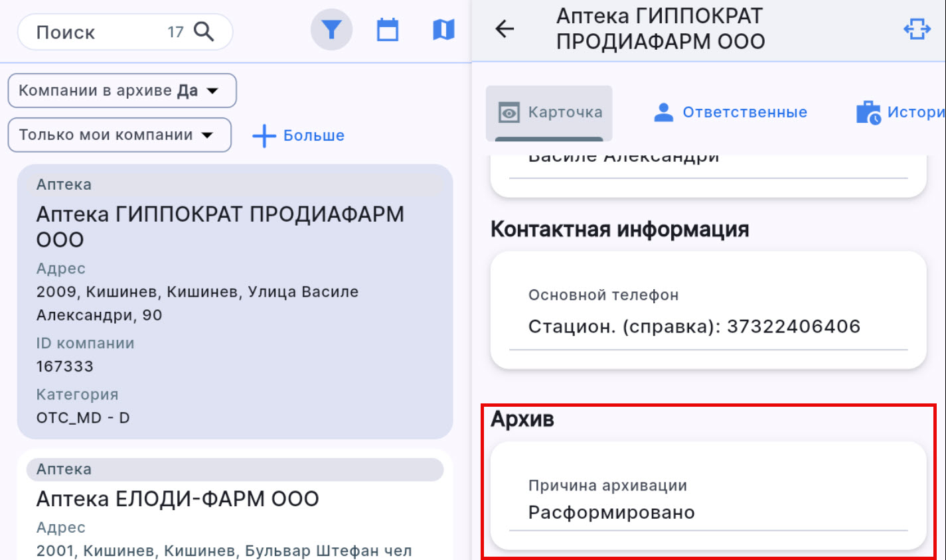This screenshot has width=946, height=560.
Task: Switch to the Ответственные tab
Action: (745, 111)
